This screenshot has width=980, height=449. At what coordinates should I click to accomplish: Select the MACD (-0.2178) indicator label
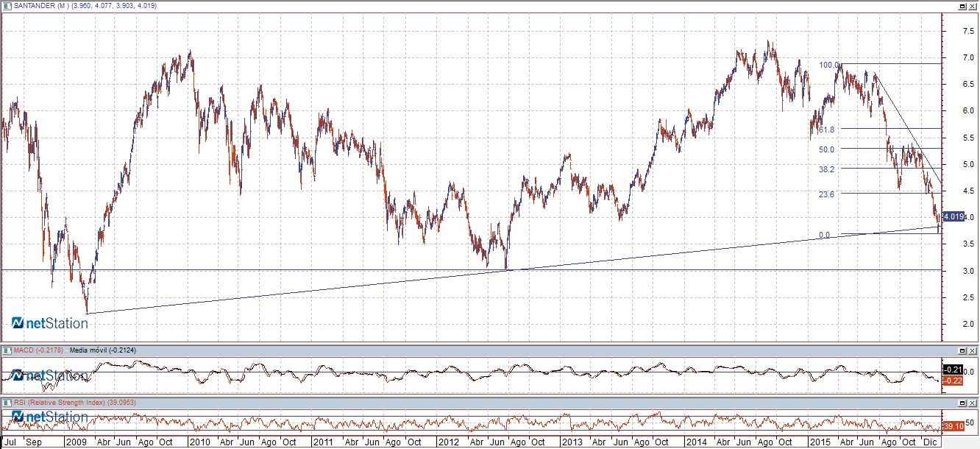36,350
